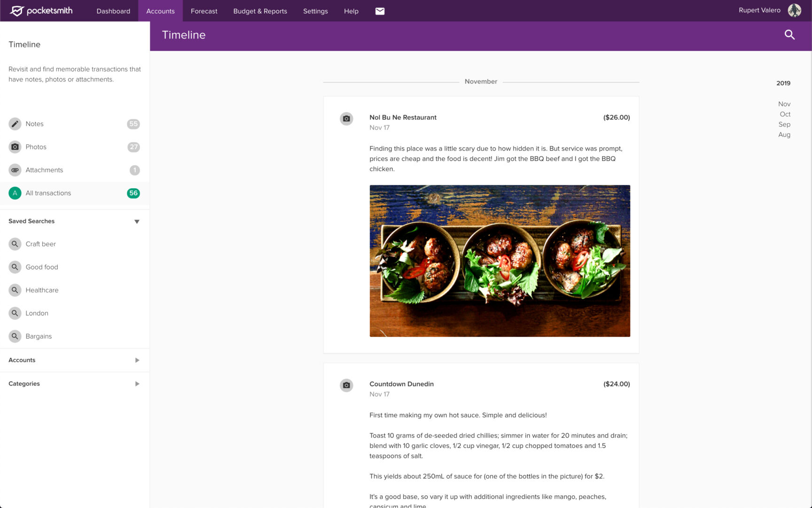Viewport: 812px width, 508px height.
Task: Click the Photos camera icon in sidebar
Action: point(15,147)
